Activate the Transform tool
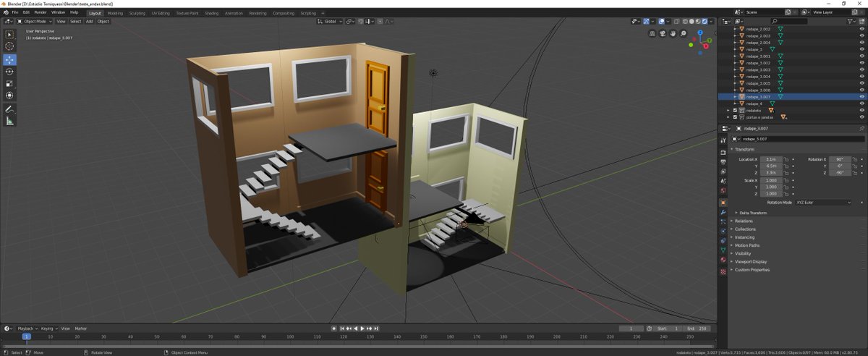 coord(9,95)
